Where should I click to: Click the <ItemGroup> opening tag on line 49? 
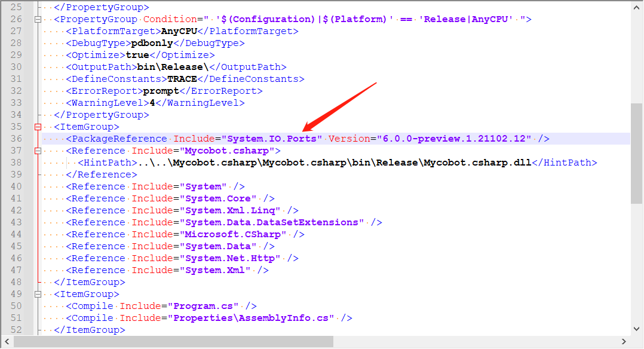pyautogui.click(x=87, y=295)
